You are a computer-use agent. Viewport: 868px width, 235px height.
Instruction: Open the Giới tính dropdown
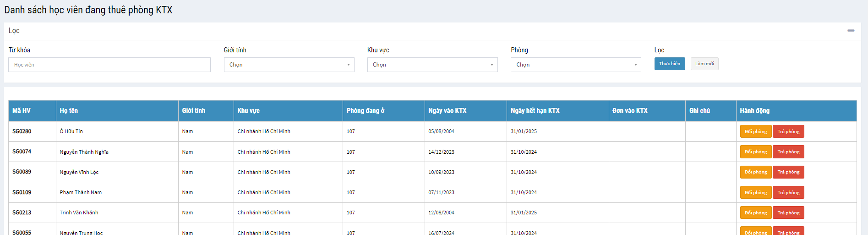point(289,65)
